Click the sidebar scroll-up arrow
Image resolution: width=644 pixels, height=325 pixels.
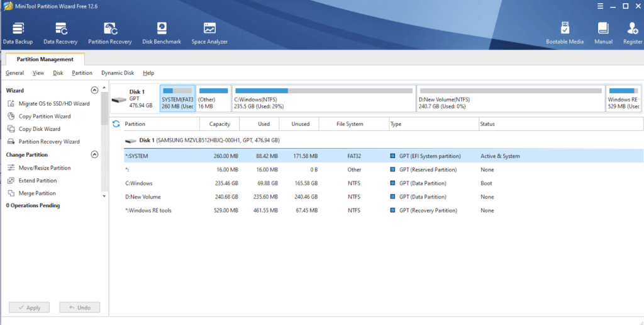[104, 88]
